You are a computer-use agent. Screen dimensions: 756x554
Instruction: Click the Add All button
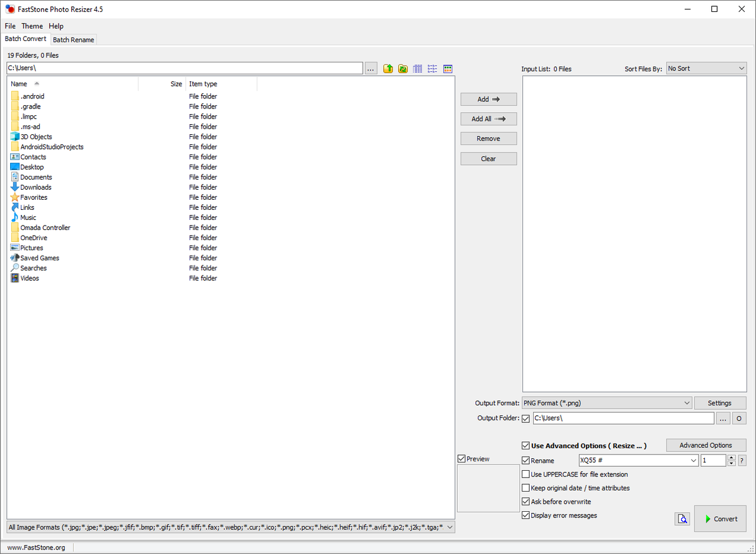488,118
